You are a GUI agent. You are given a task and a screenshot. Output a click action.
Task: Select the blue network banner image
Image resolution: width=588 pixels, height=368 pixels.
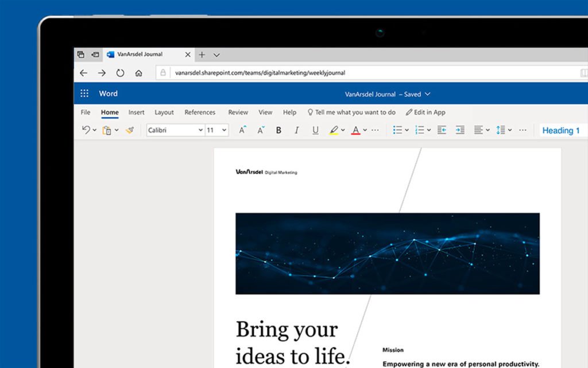(x=388, y=254)
